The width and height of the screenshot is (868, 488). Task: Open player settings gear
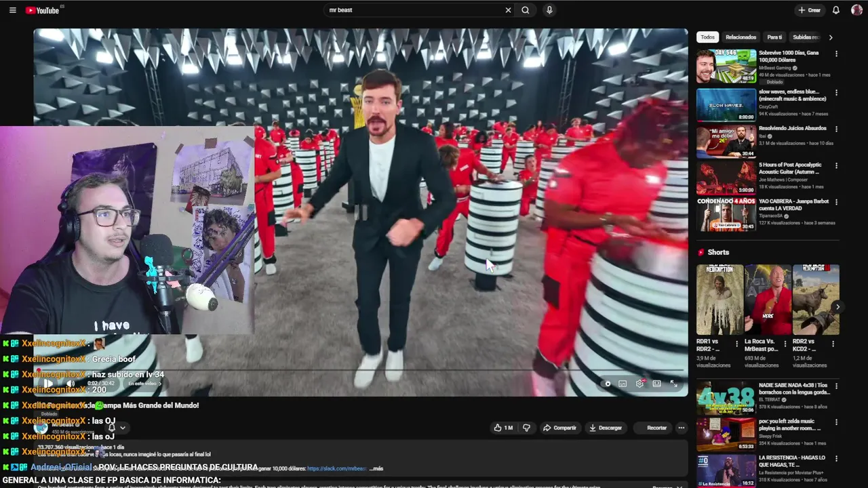(639, 384)
